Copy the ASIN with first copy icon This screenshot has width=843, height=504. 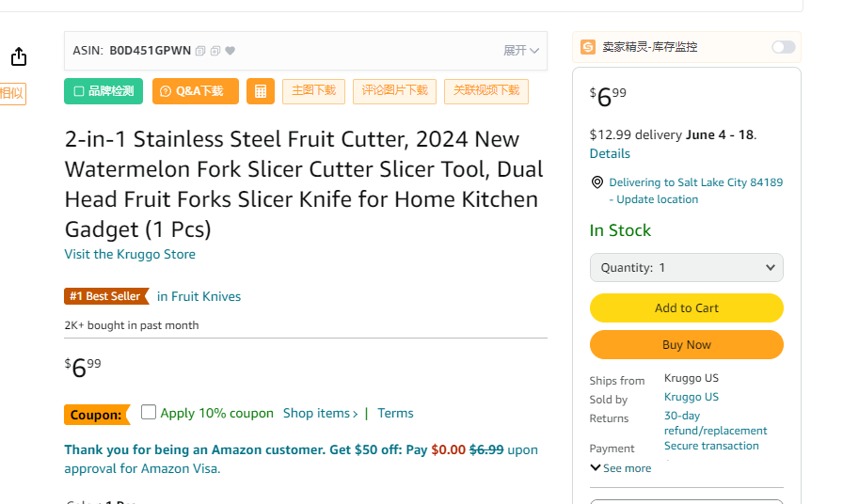(x=200, y=51)
